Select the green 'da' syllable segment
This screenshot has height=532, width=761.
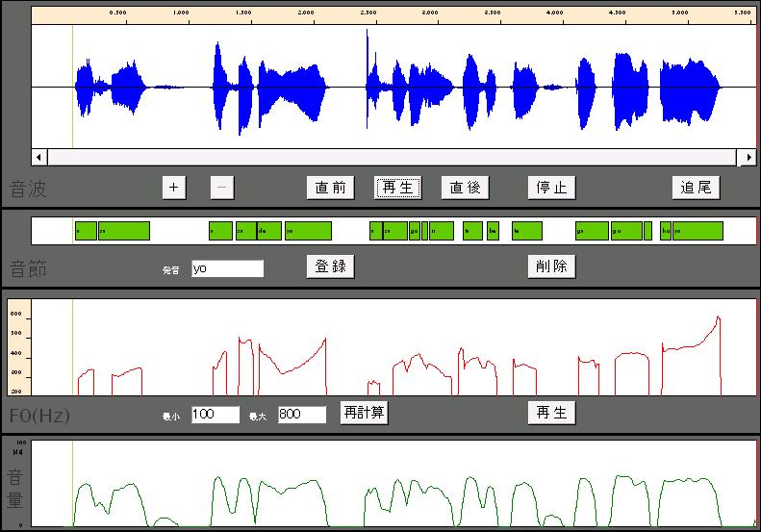[269, 231]
